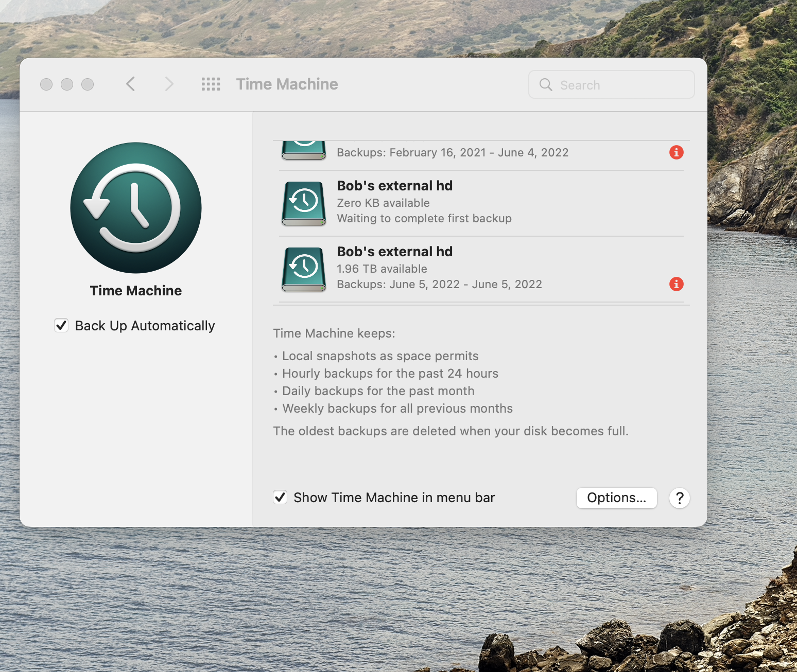This screenshot has width=797, height=672.
Task: Toggle Show Time Machine in menu bar checkbox
Action: (x=280, y=497)
